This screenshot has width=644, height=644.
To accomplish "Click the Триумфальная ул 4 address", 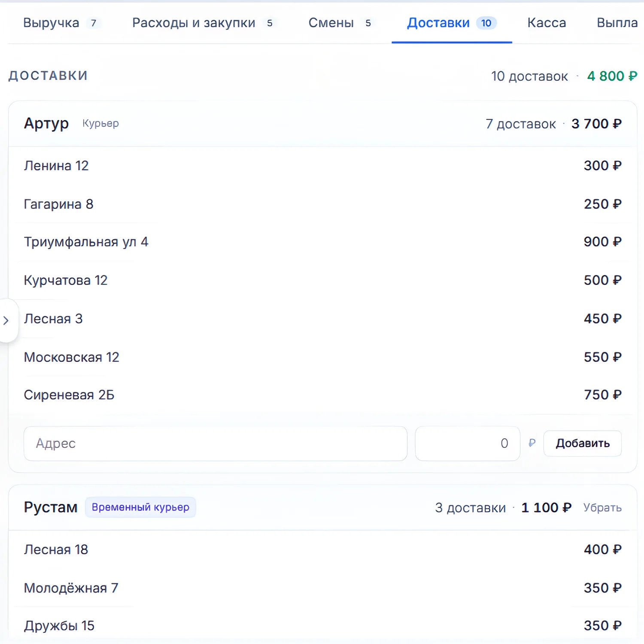I will pos(86,242).
